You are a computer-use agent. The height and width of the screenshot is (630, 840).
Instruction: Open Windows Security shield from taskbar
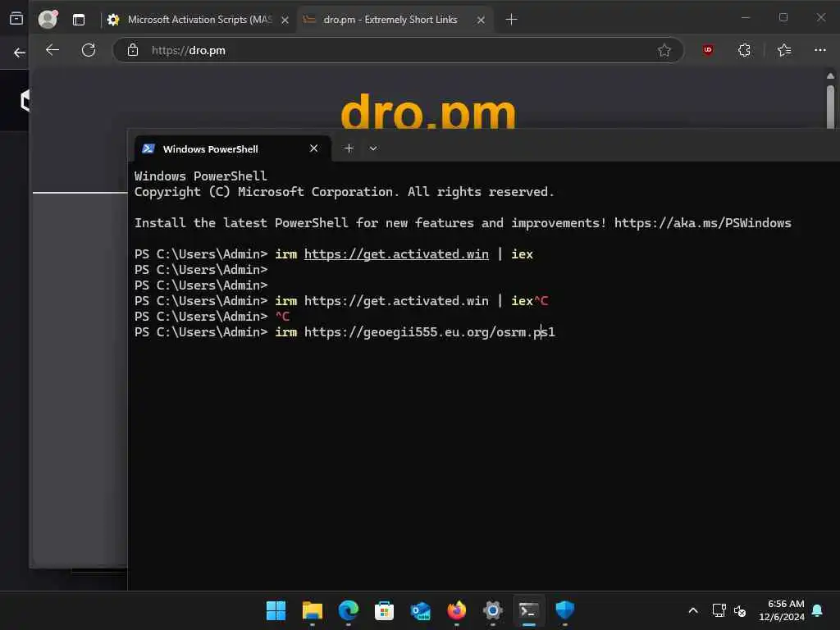point(564,610)
